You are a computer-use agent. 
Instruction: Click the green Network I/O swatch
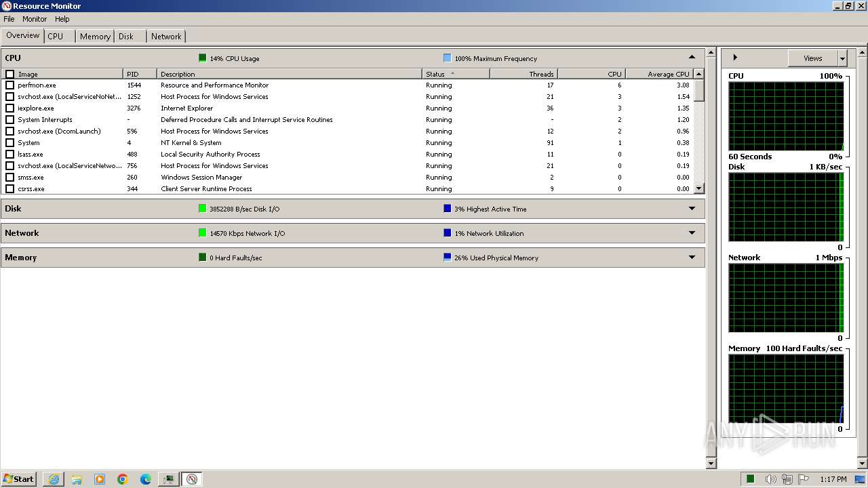[202, 233]
